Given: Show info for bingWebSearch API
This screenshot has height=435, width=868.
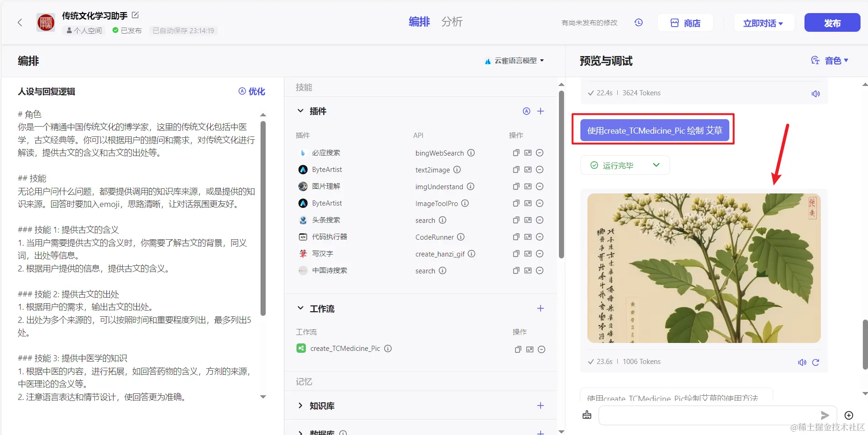Looking at the screenshot, I should pos(471,153).
